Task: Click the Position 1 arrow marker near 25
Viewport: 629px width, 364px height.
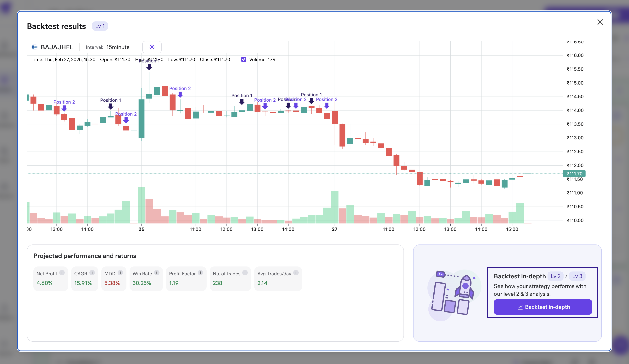Action: click(x=149, y=67)
